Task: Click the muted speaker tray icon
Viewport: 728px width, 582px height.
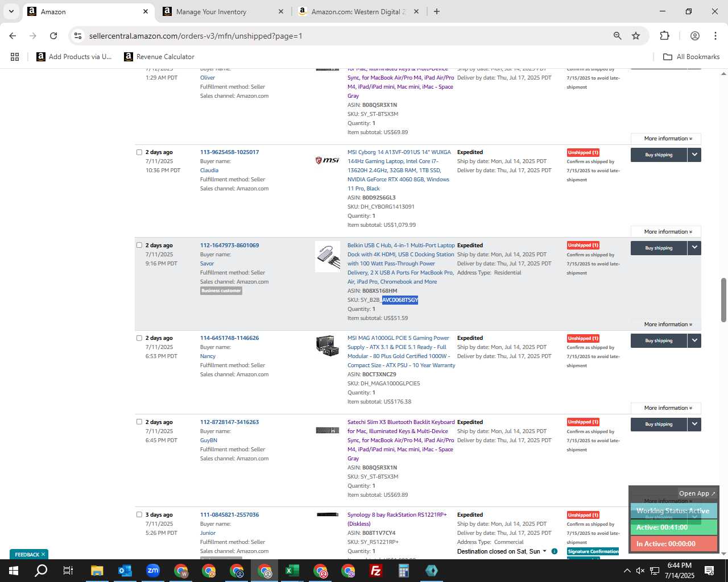Action: pos(640,571)
